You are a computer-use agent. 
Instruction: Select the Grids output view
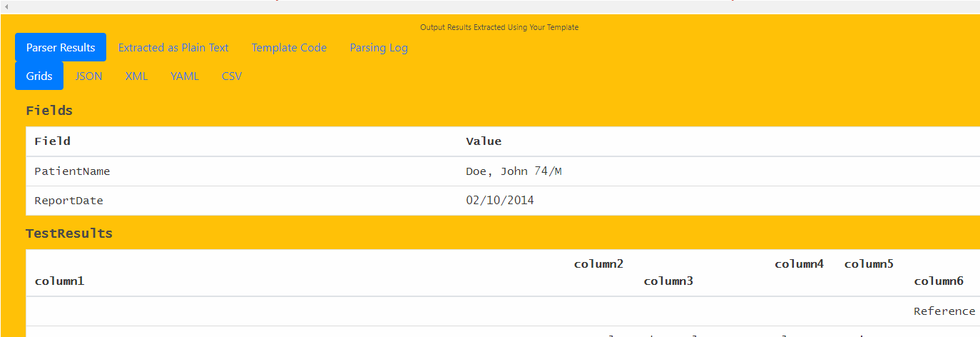coord(39,76)
